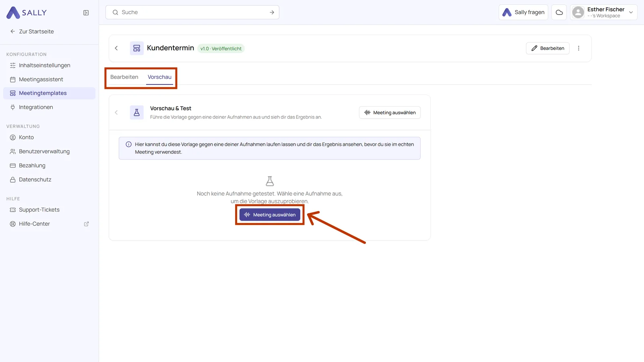
Task: Switch to the Bearbeiten tab
Action: (124, 77)
